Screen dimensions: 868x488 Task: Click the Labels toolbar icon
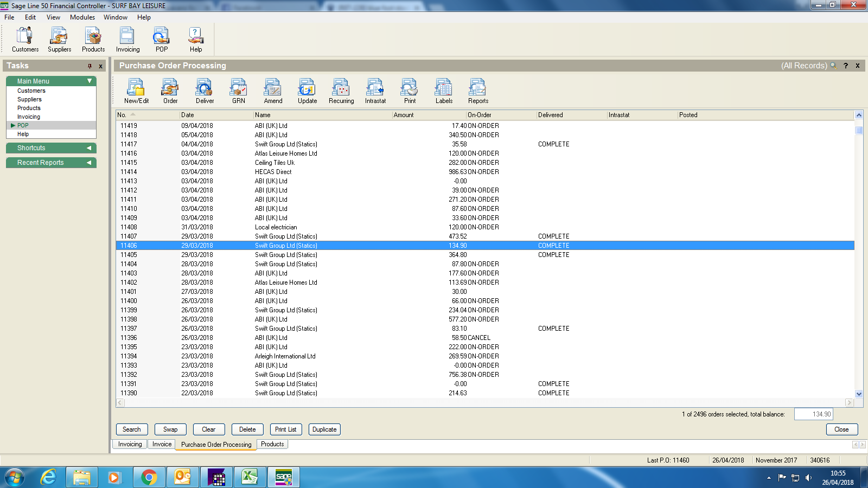[444, 91]
